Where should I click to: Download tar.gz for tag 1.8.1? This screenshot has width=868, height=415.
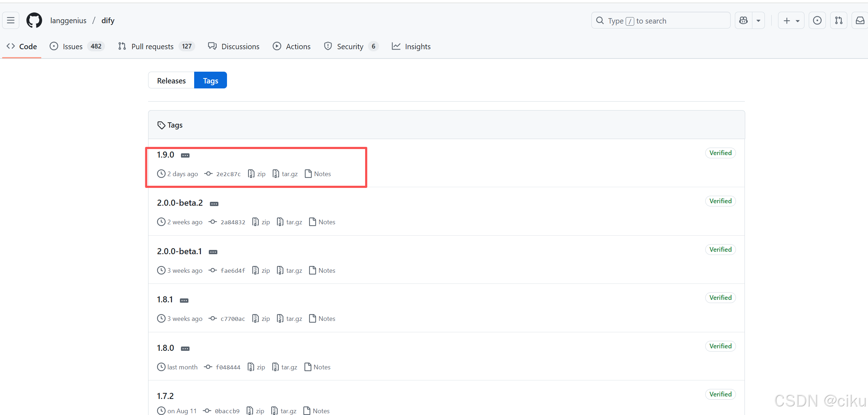click(x=289, y=318)
